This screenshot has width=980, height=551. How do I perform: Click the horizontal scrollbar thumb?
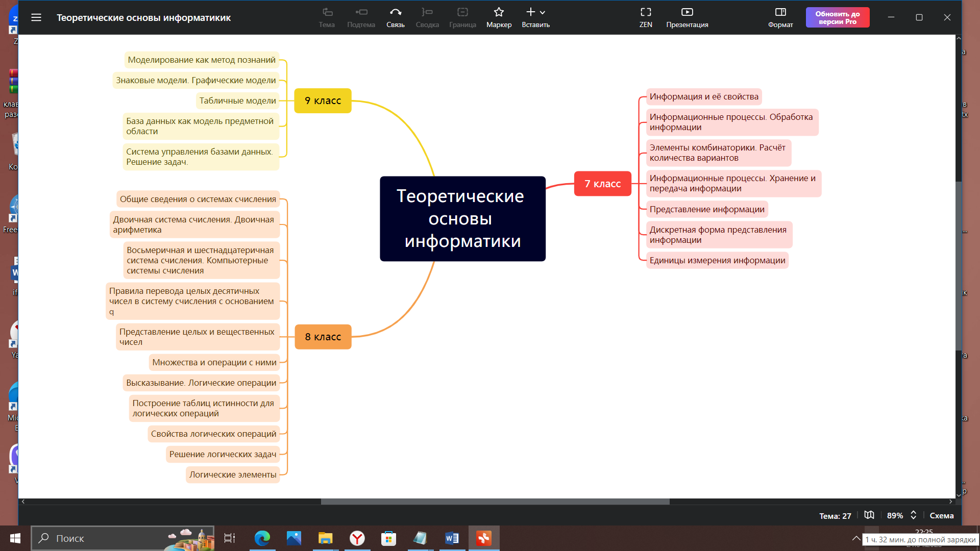point(495,502)
